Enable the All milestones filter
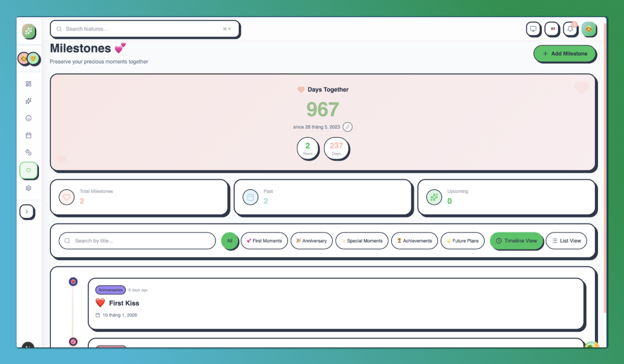Image resolution: width=624 pixels, height=364 pixels. (x=229, y=241)
